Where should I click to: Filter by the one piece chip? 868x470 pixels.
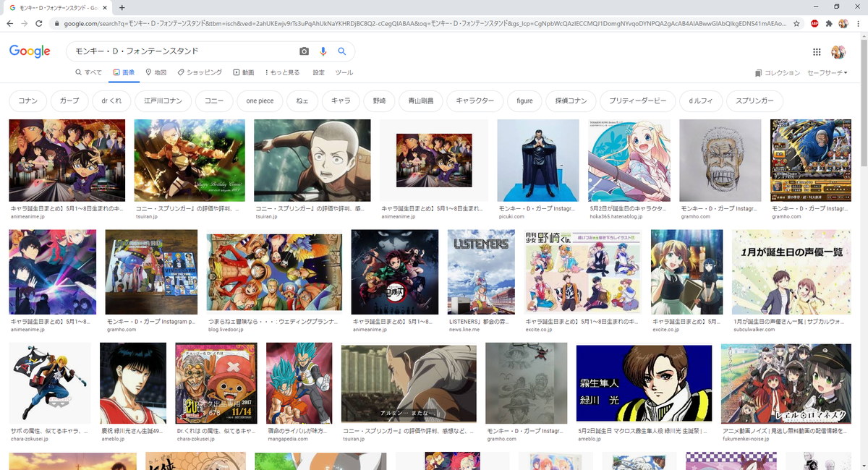[x=260, y=101]
